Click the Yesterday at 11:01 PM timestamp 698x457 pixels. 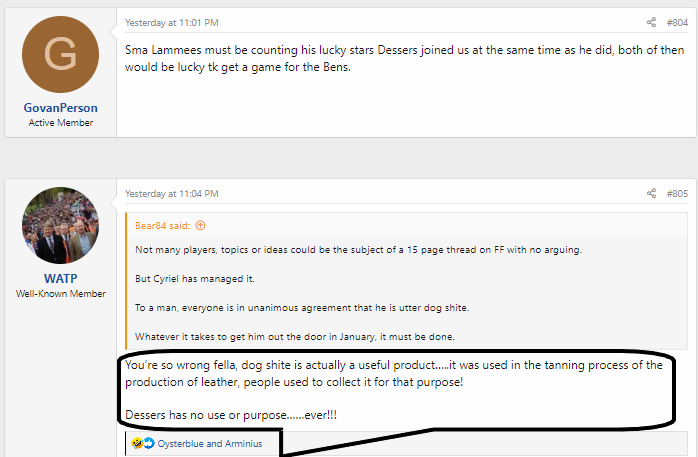point(171,22)
